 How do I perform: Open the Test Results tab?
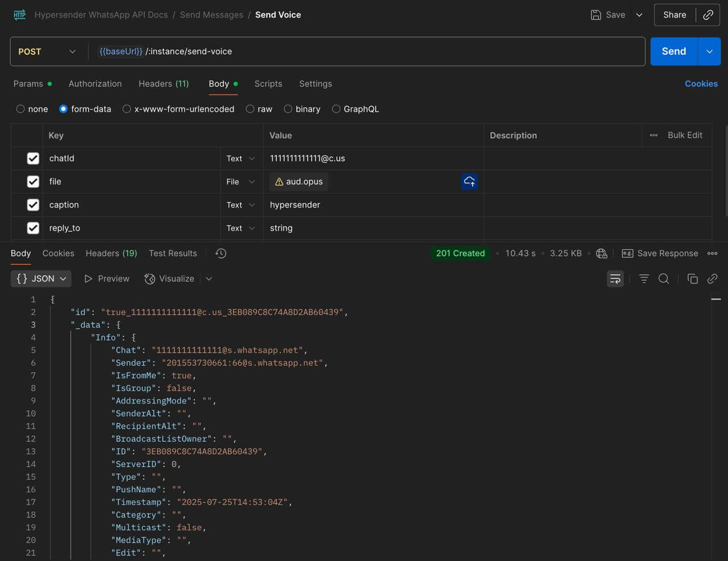[x=173, y=253]
